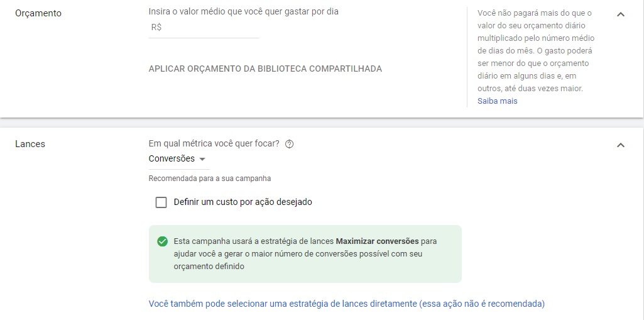Click the green checkmark in Maximizar conversões notice
644x320 pixels.
[162, 241]
